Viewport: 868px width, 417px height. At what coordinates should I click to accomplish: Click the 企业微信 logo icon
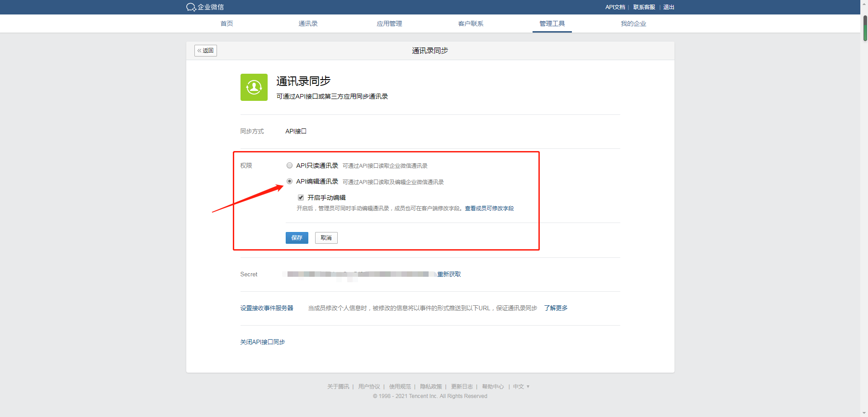coord(190,7)
